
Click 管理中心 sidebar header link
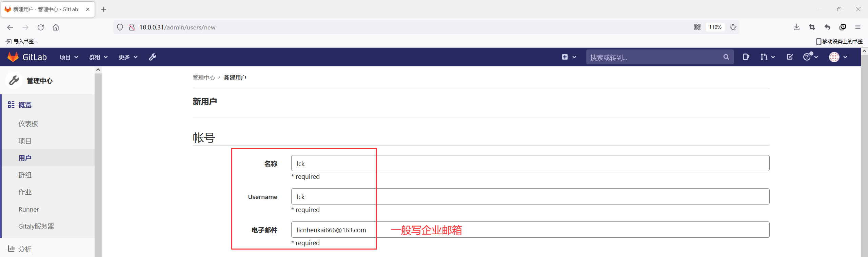coord(40,81)
